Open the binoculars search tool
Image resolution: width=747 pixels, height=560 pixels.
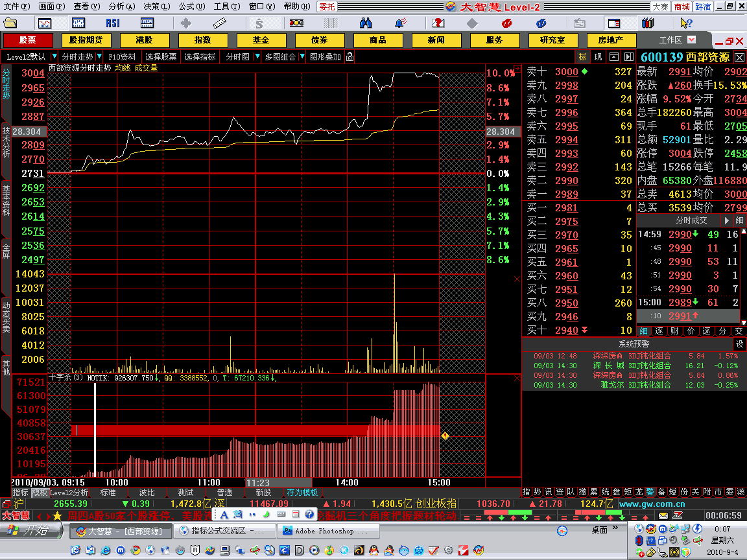pyautogui.click(x=366, y=23)
